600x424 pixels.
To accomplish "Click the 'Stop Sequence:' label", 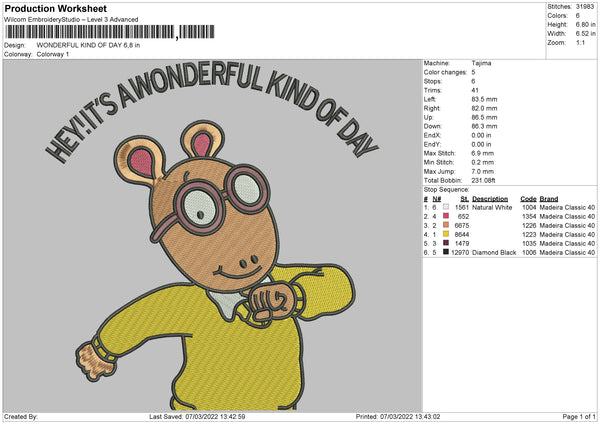I will (x=446, y=190).
